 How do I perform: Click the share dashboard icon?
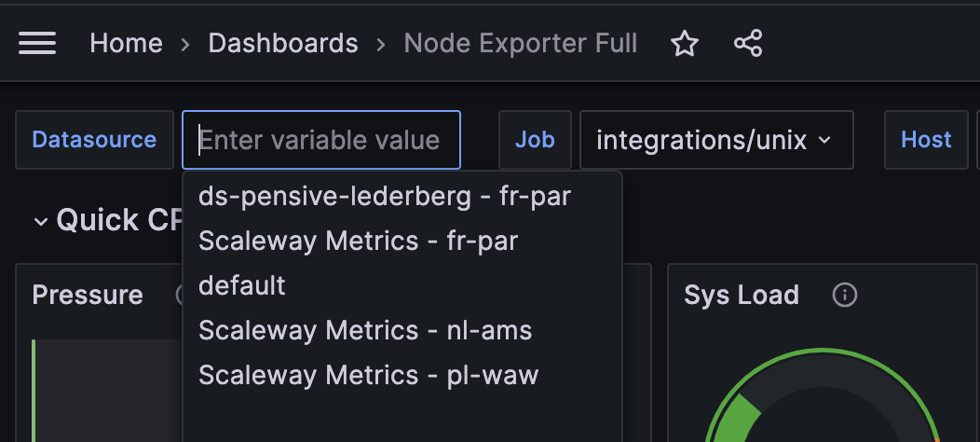tap(748, 43)
